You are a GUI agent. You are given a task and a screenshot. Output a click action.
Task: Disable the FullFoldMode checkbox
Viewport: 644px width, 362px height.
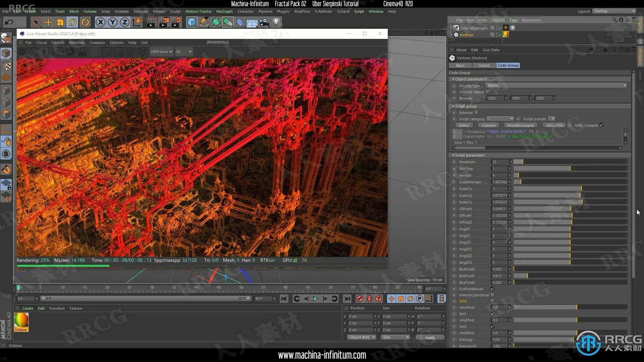pos(492,289)
